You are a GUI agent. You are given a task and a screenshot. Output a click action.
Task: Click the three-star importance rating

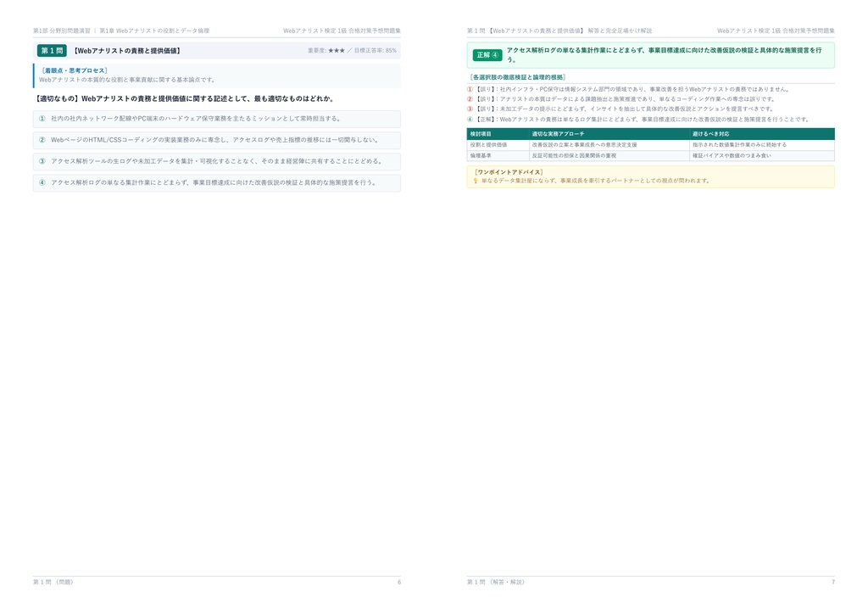[336, 50]
